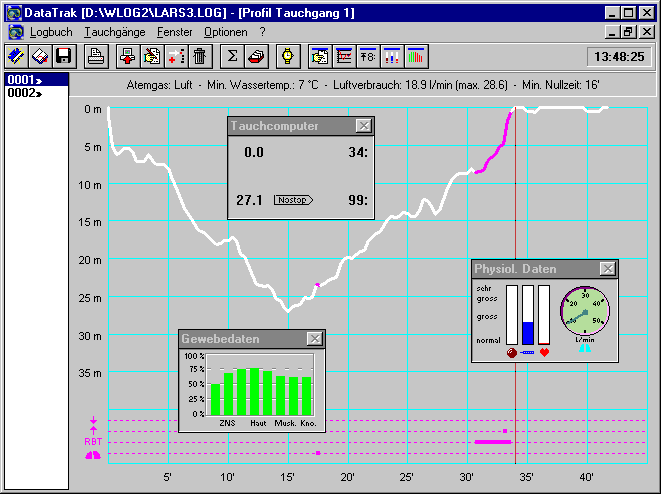Open the Tauchgänge menu
This screenshot has width=661, height=494.
click(115, 32)
